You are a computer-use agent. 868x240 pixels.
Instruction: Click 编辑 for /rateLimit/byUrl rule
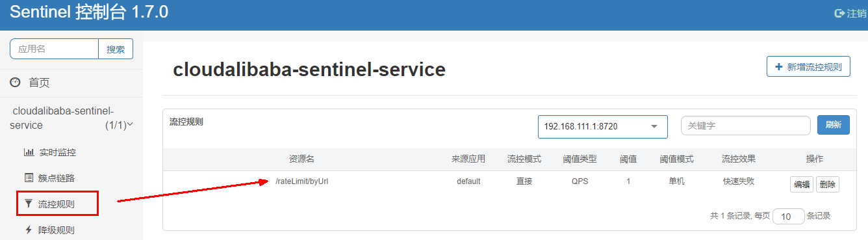(801, 184)
